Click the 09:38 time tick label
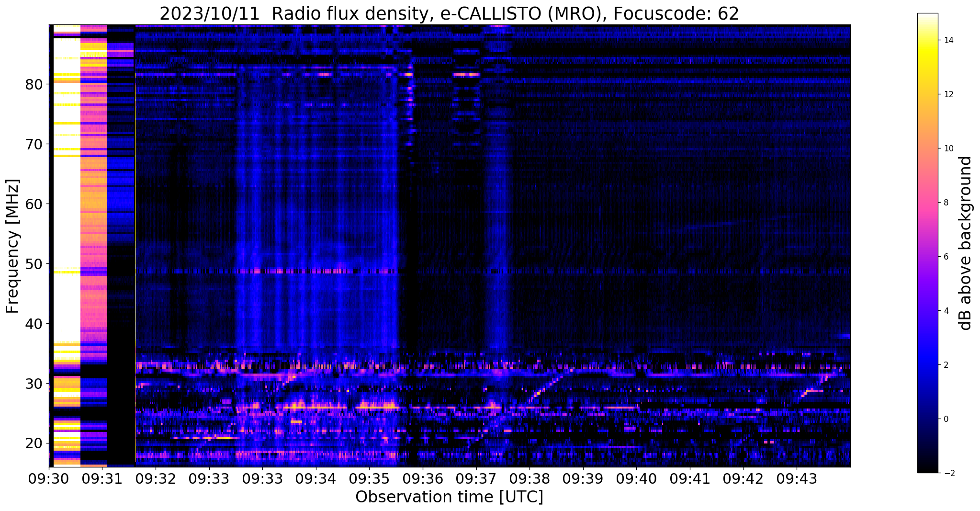The image size is (980, 511). pos(529,479)
